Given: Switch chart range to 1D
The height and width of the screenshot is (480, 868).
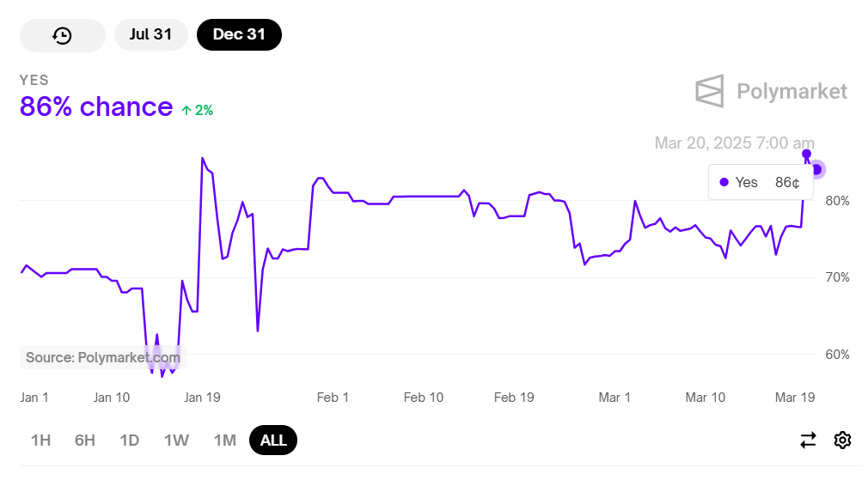Looking at the screenshot, I should point(130,441).
